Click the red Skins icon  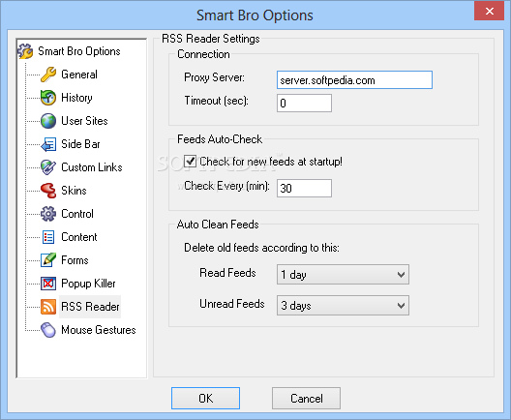click(x=48, y=191)
